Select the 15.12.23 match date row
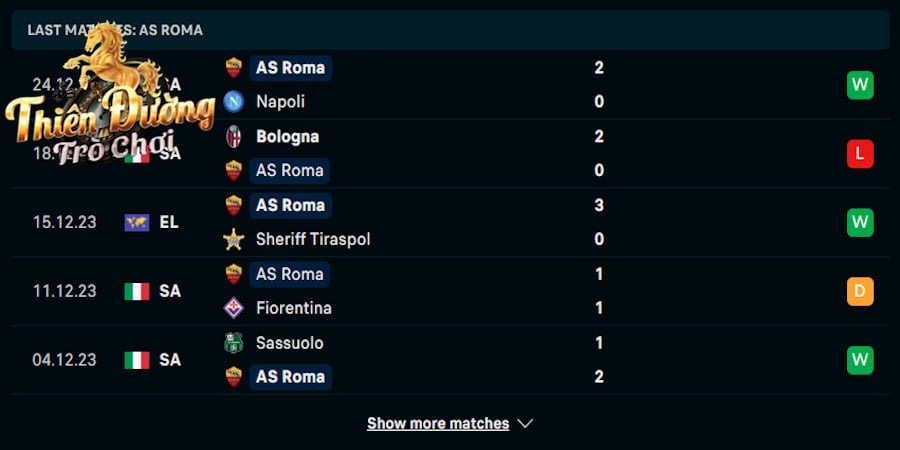This screenshot has width=900, height=450. [x=450, y=223]
